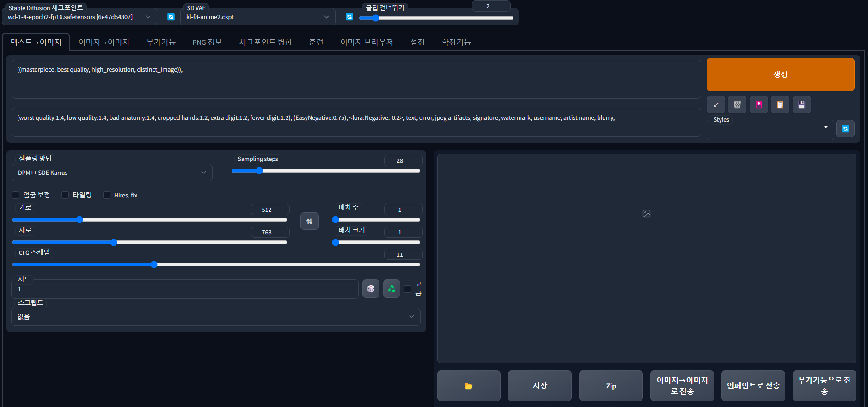Click the 배치 수 number field
The height and width of the screenshot is (407, 868).
click(403, 210)
